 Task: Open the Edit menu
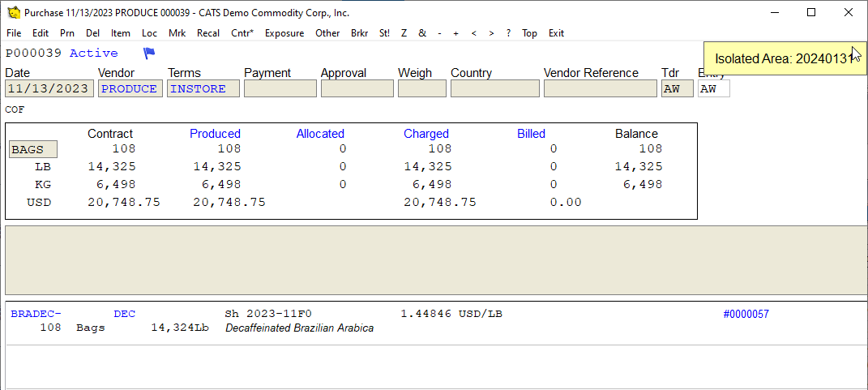tap(41, 33)
